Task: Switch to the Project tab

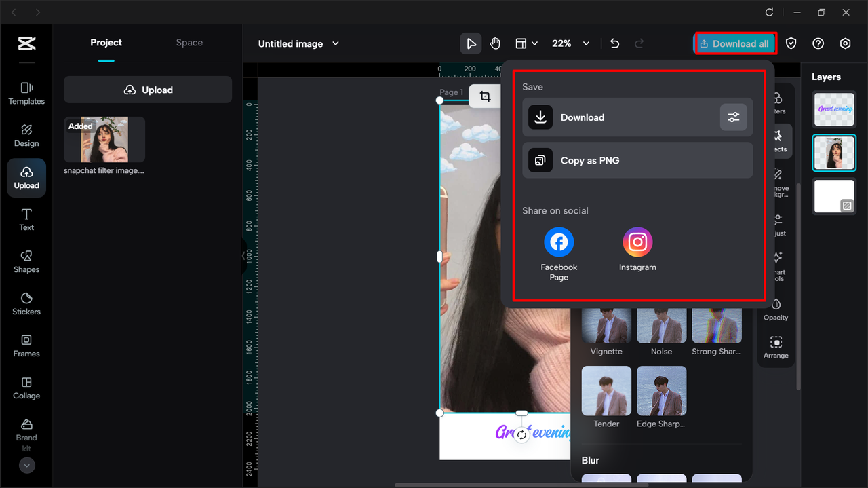Action: tap(106, 42)
